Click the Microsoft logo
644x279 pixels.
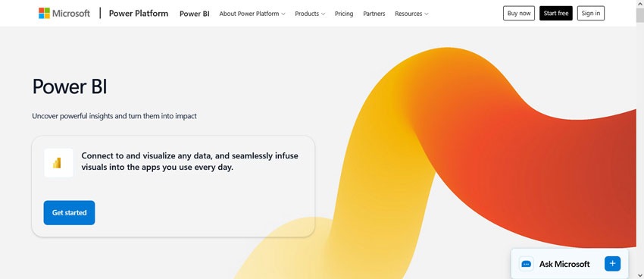64,13
